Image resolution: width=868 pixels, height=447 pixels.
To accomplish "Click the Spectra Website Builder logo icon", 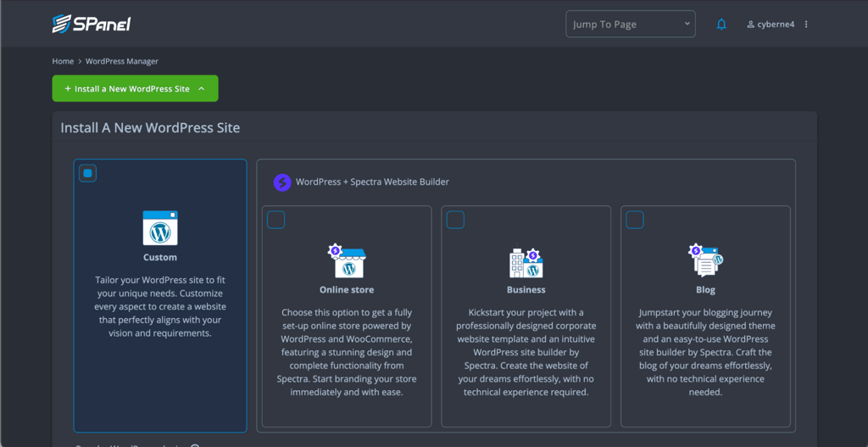I will click(x=282, y=182).
